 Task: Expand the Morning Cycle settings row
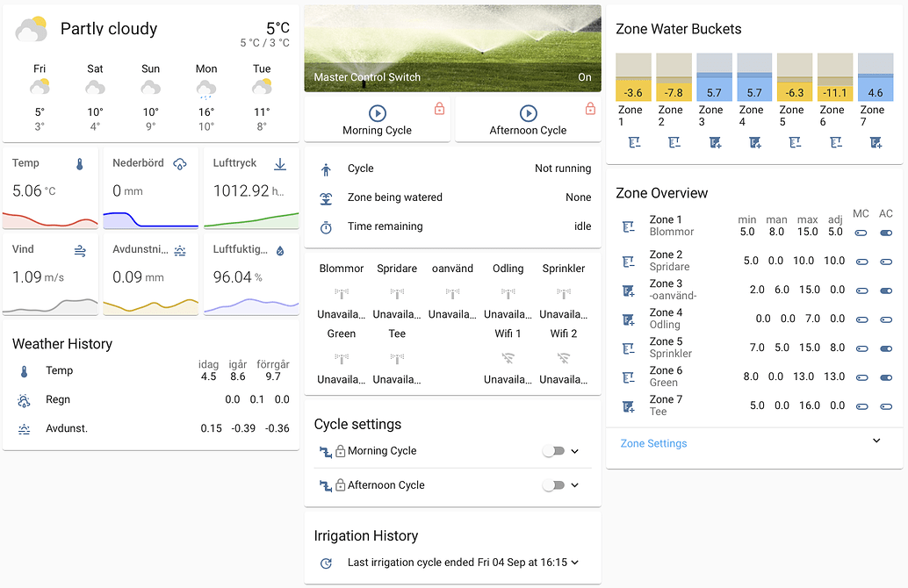tap(575, 450)
